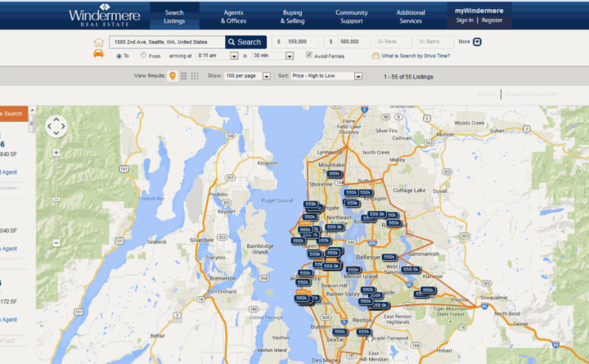Click the orange car drive-time icon
This screenshot has height=364, width=589.
point(99,54)
